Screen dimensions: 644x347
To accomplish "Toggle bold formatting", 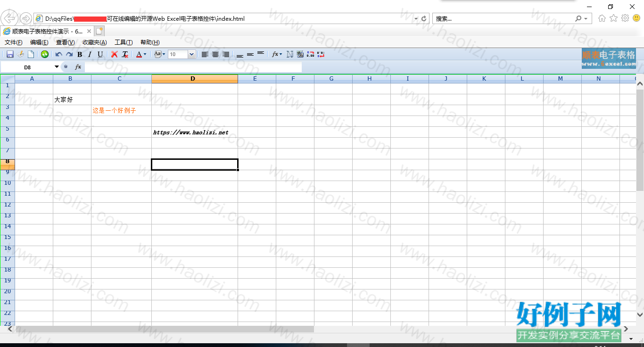I will [x=80, y=54].
